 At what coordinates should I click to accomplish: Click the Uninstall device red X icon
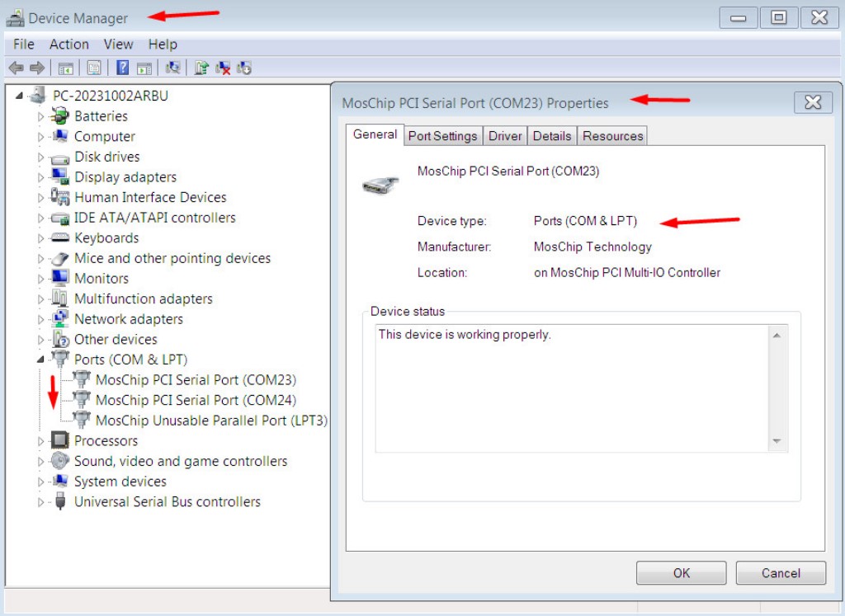coord(223,68)
